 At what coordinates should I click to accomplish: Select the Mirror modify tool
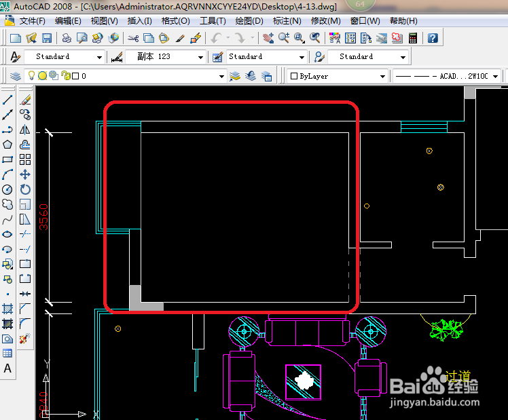[x=25, y=130]
